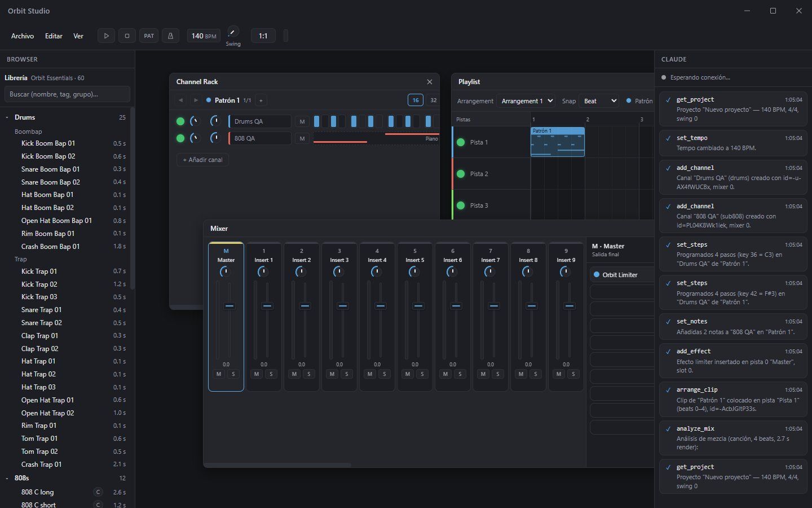Set Channel Rack step count to 32
The height and width of the screenshot is (508, 812).
433,100
